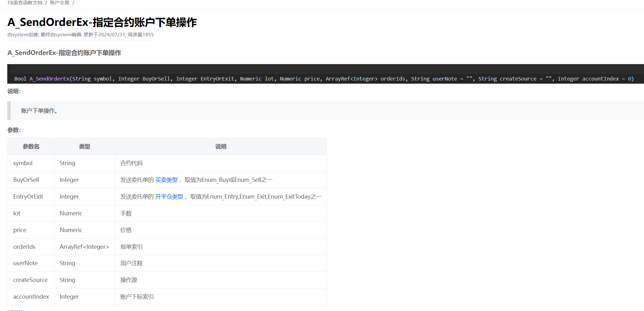This screenshot has width=644, height=311.
Task: Click the 报单索引 description for orderIds
Action: (131, 247)
